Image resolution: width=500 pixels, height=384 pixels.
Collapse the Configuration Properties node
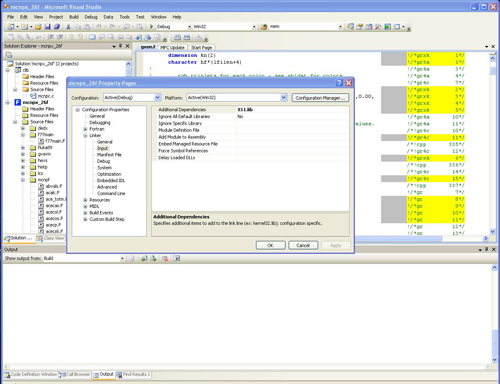point(78,110)
